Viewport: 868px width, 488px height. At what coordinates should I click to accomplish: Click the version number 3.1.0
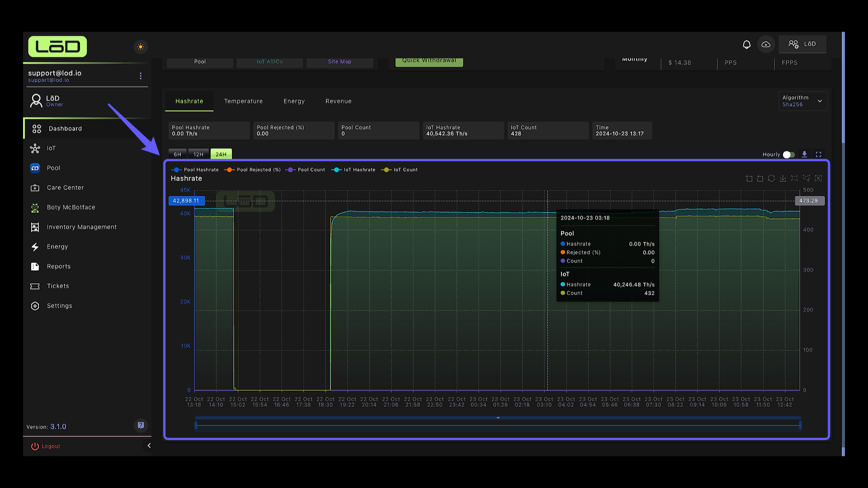tap(58, 427)
